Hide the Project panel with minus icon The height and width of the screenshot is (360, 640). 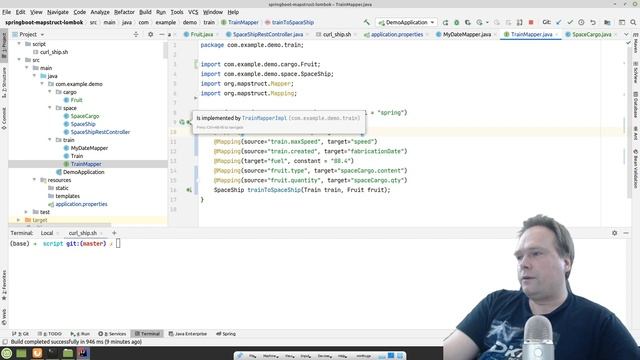[x=162, y=34]
